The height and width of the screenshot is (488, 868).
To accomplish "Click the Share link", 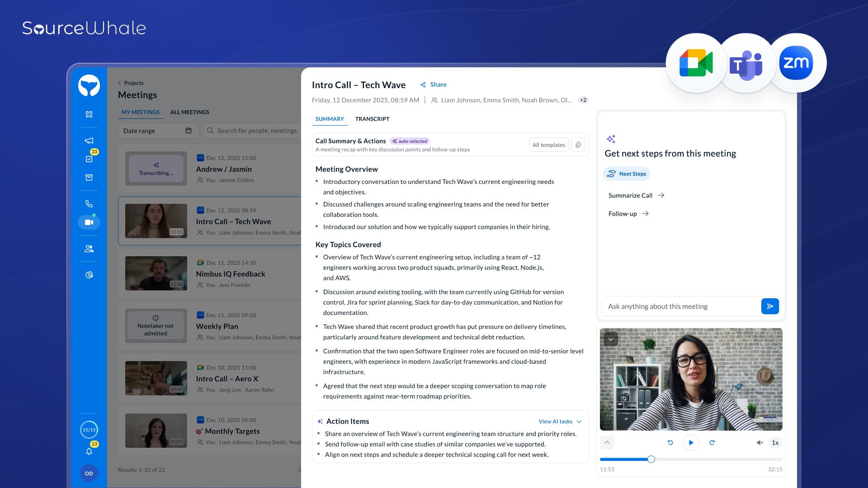I will pos(433,84).
